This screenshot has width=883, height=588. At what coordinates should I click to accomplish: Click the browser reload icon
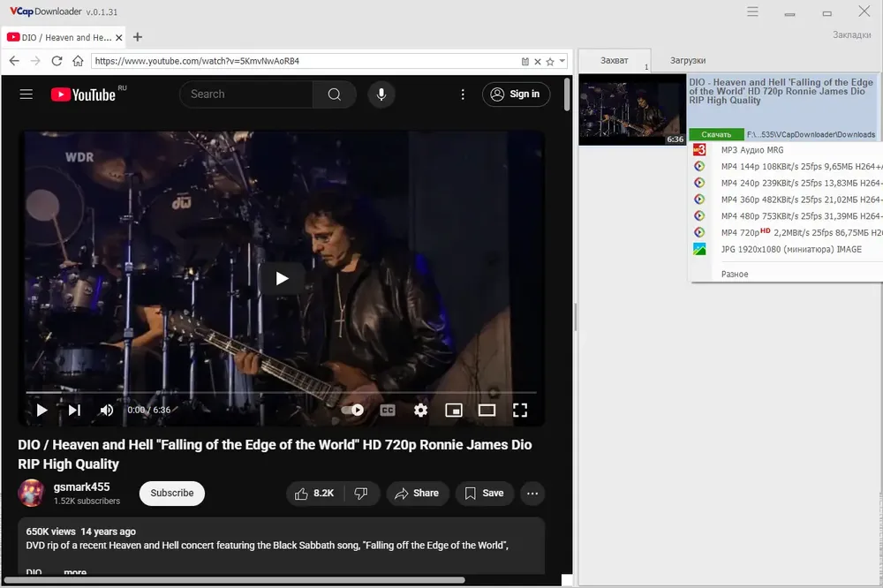[x=57, y=61]
